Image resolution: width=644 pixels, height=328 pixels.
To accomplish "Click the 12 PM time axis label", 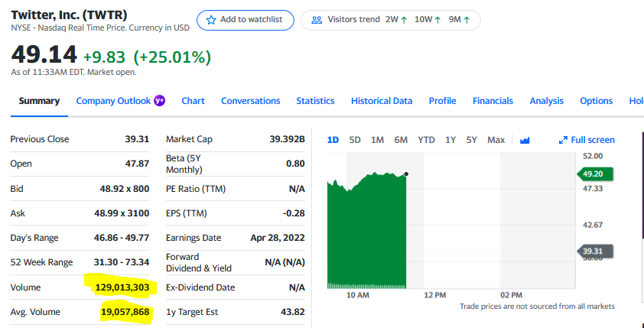I will [x=434, y=295].
